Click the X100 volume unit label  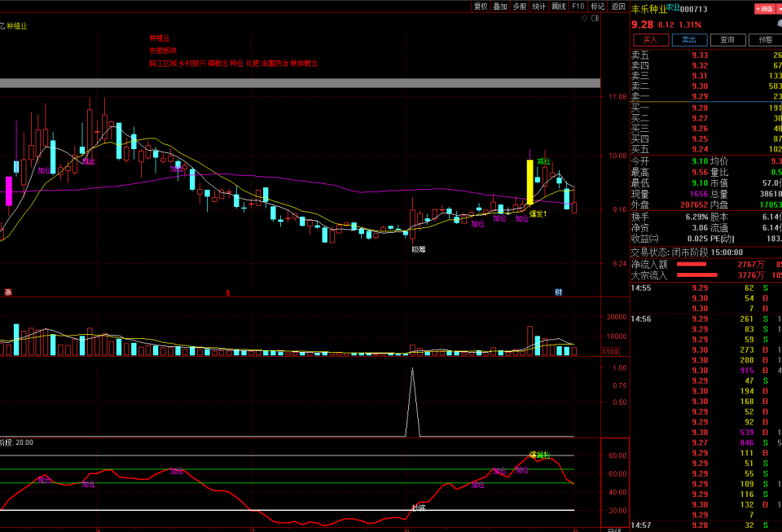pos(610,351)
